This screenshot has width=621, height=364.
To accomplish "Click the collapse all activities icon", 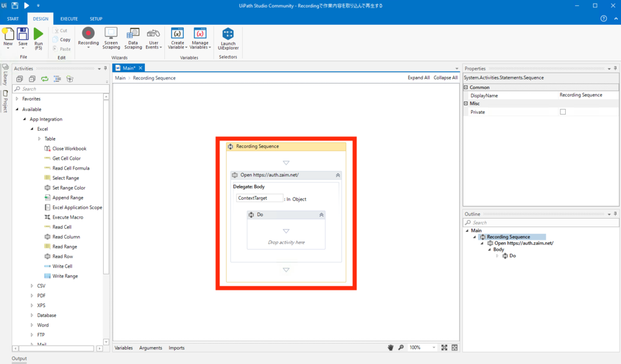I will pos(32,79).
